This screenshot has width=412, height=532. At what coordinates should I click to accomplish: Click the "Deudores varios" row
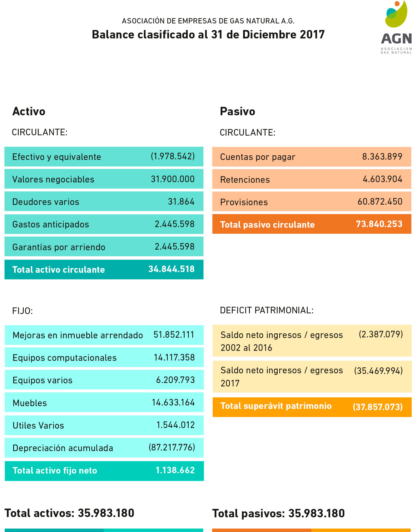(x=104, y=201)
